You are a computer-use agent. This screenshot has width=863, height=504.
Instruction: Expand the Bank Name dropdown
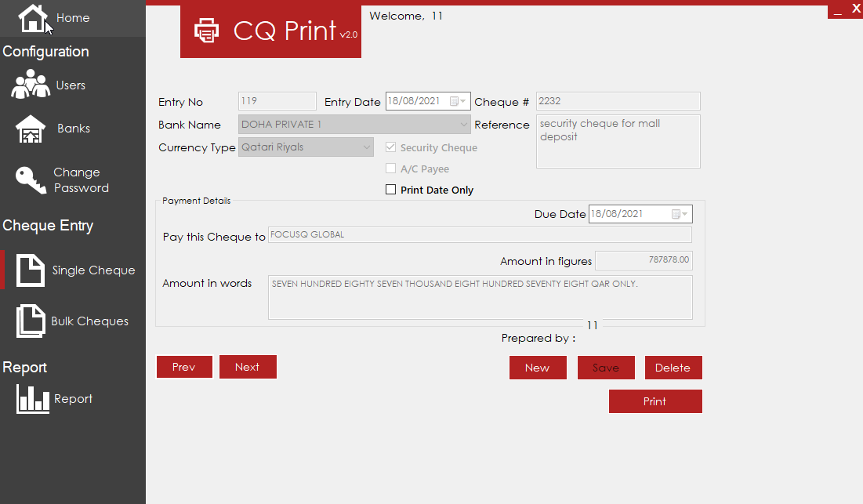464,125
